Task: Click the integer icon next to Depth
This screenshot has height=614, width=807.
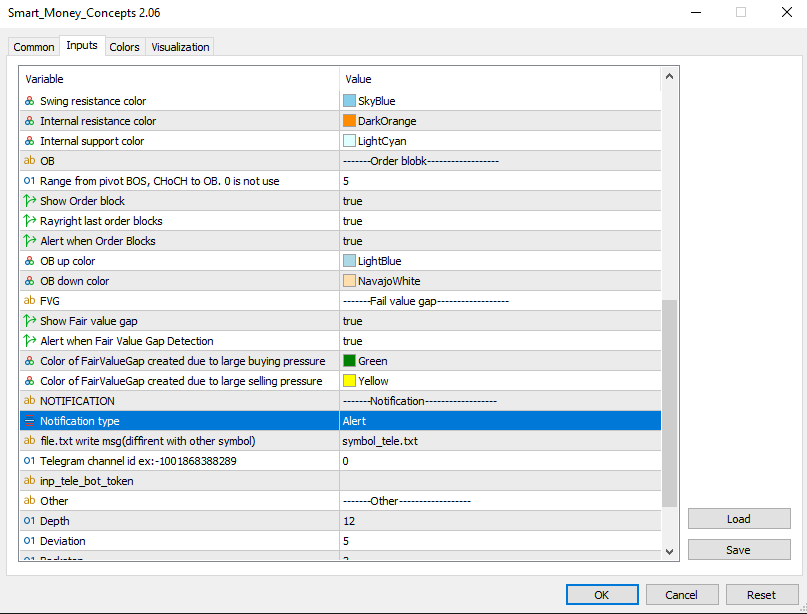Action: click(x=29, y=521)
